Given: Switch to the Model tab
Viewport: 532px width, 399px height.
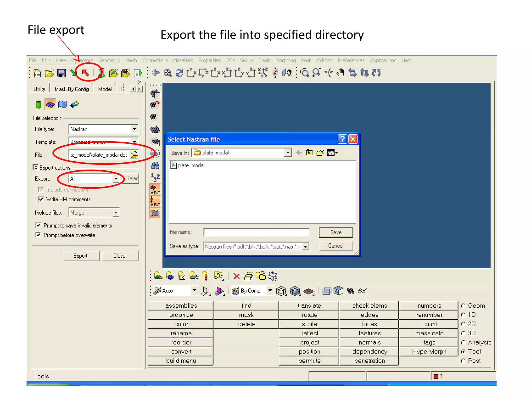Looking at the screenshot, I should (x=105, y=89).
